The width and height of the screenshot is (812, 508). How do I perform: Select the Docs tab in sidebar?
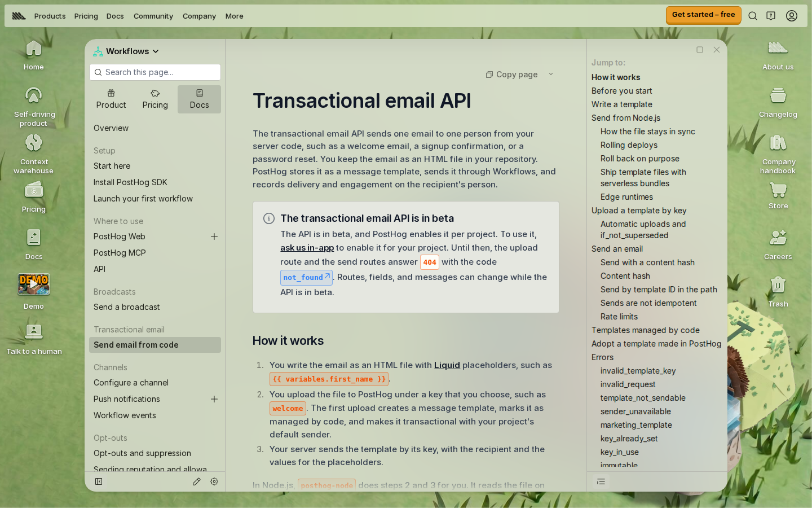199,99
